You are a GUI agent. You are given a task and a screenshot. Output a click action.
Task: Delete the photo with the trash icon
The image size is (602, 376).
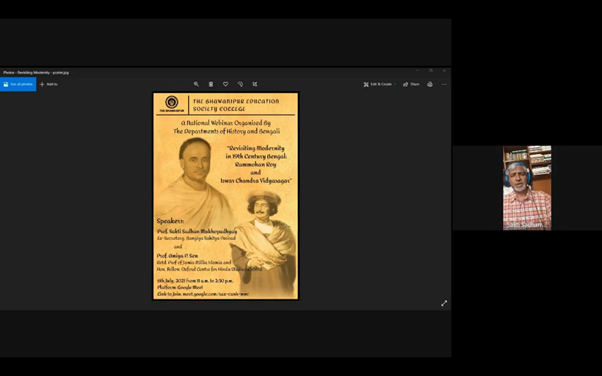[211, 84]
